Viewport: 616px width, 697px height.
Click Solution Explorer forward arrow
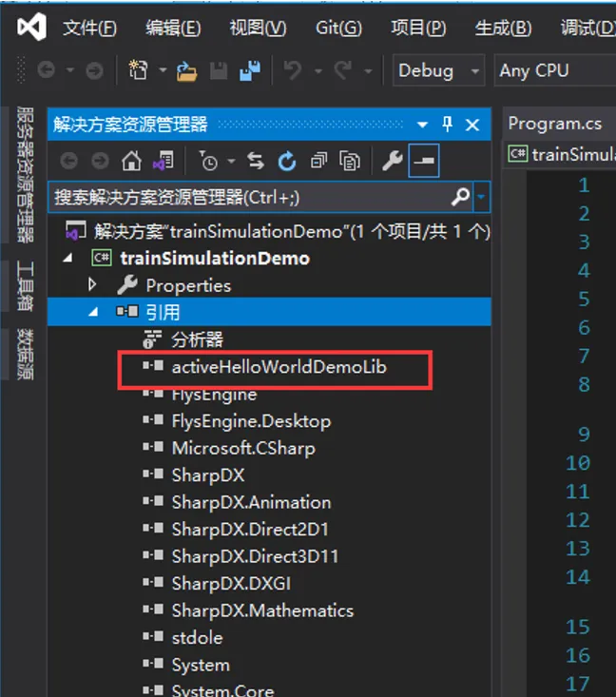point(100,161)
